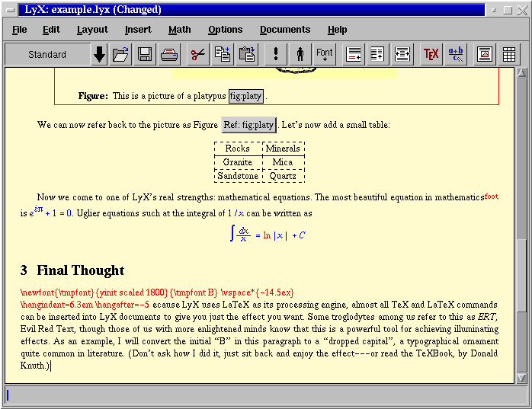Click the insert table grid icon
Viewport: 532px width, 409px height.
pyautogui.click(x=509, y=54)
